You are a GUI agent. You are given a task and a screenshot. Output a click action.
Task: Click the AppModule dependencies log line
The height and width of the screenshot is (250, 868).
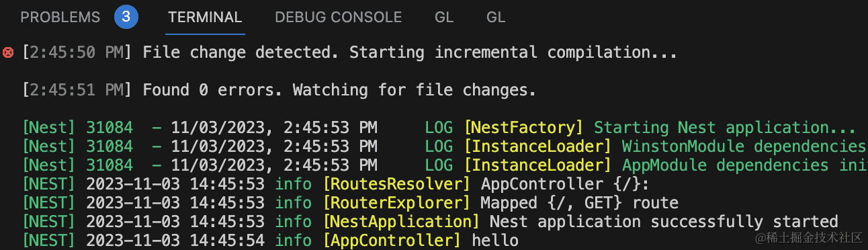coord(445,165)
